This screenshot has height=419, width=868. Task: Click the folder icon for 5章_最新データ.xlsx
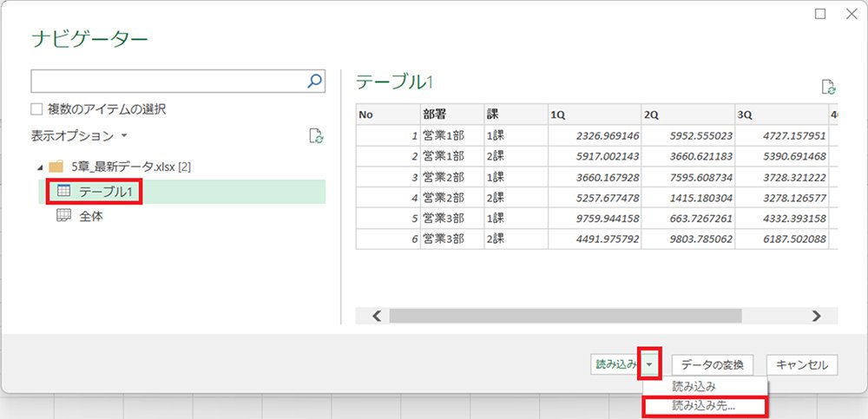coord(56,167)
